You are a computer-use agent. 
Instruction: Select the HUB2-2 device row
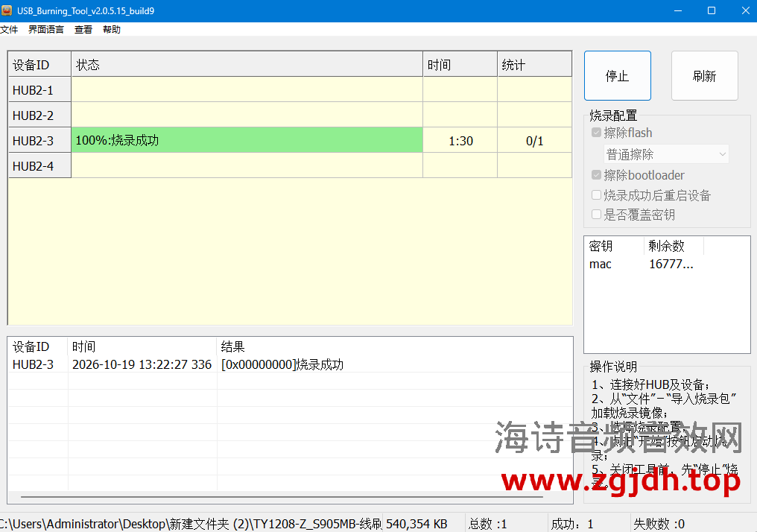(290, 115)
